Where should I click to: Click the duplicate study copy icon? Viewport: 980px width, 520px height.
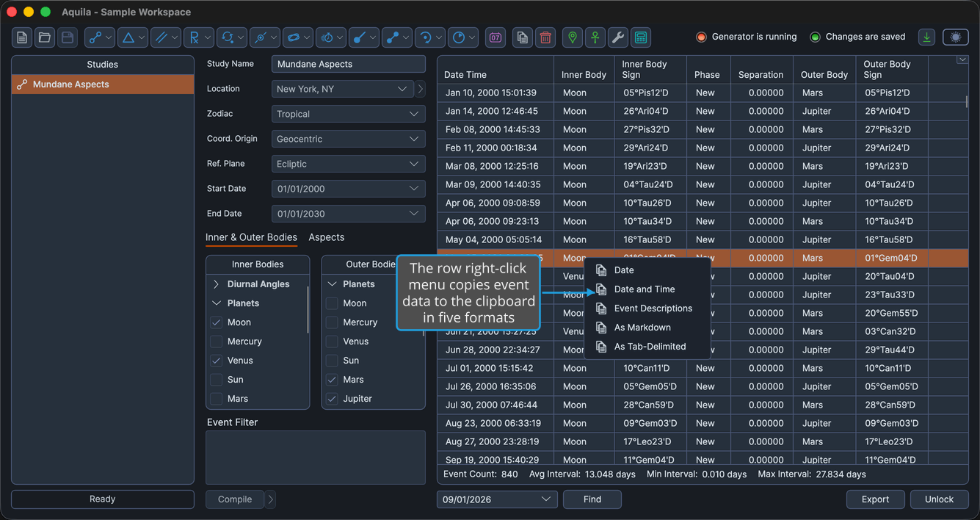tap(523, 37)
